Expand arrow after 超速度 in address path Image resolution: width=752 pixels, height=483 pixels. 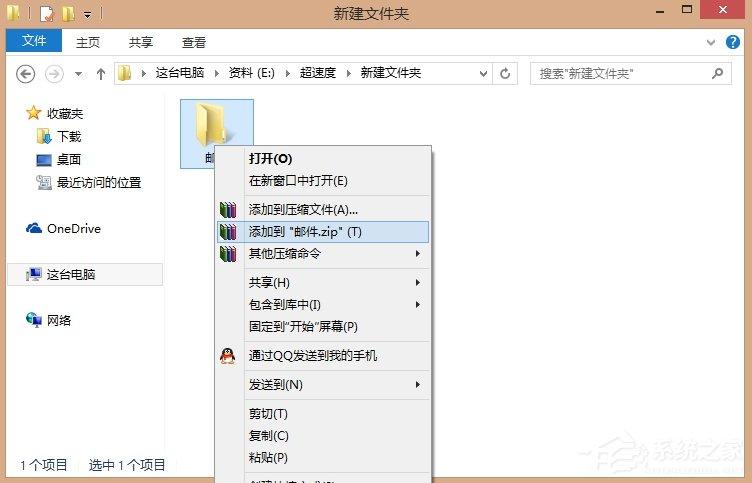(349, 73)
